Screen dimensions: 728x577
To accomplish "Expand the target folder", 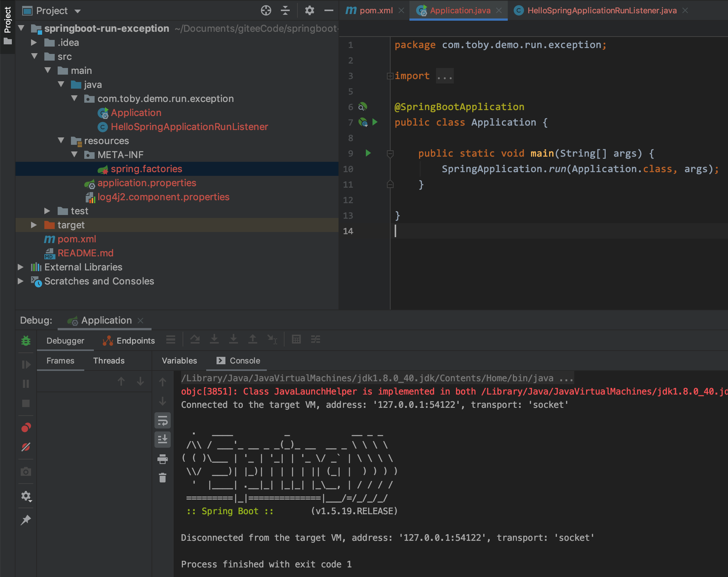I will (34, 225).
